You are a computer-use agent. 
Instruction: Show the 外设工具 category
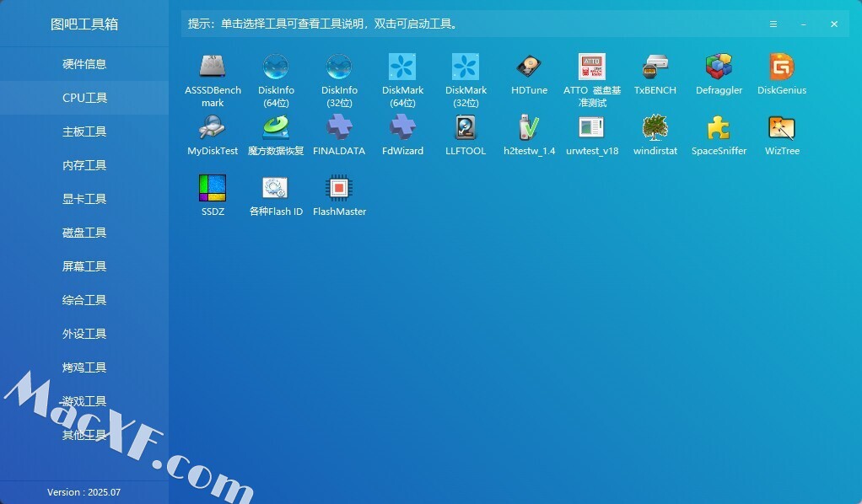84,334
